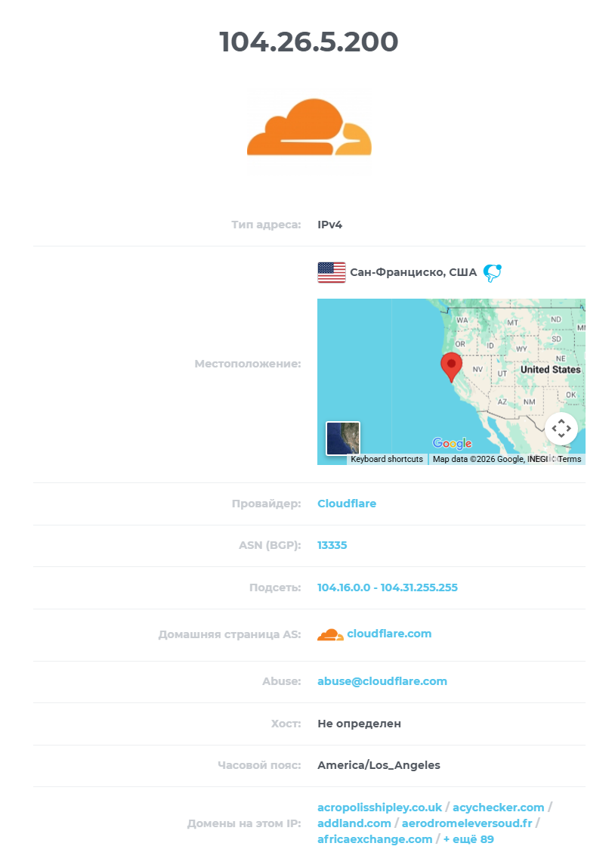Open Keyboard shortcuts on map
The height and width of the screenshot is (868, 612).
387,459
